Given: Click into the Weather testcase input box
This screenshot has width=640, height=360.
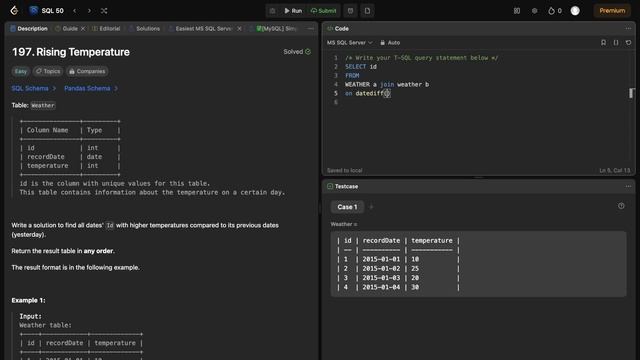Looking at the screenshot, I should 478,264.
